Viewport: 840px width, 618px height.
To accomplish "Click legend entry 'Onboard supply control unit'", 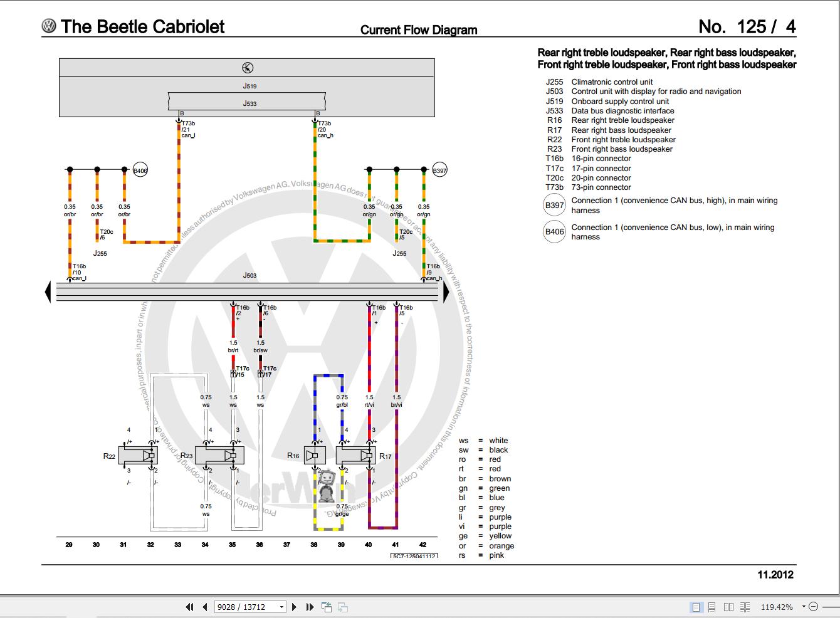I will click(620, 102).
